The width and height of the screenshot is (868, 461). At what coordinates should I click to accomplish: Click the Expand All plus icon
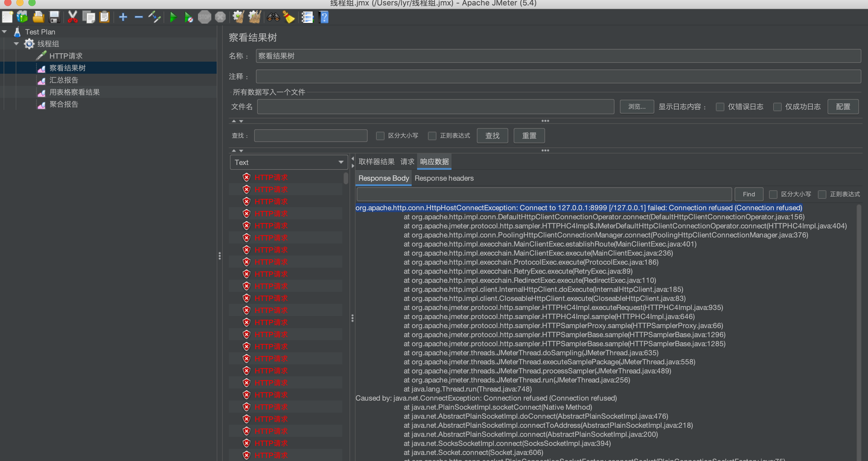pos(123,17)
